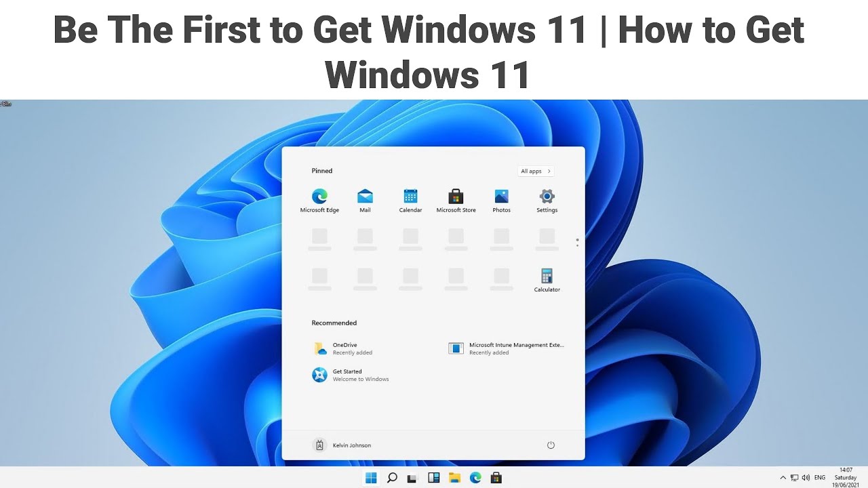Open Task View on the taskbar
868x488 pixels.
coord(412,479)
